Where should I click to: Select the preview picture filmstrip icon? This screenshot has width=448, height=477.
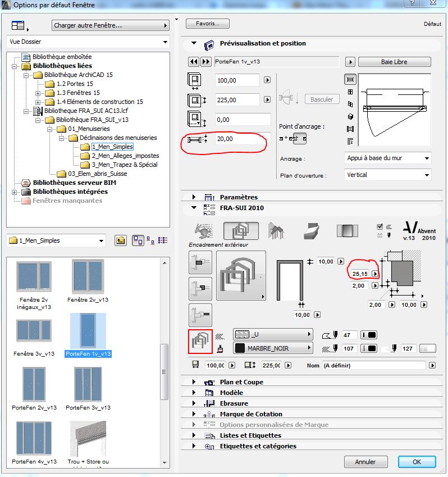(x=350, y=129)
